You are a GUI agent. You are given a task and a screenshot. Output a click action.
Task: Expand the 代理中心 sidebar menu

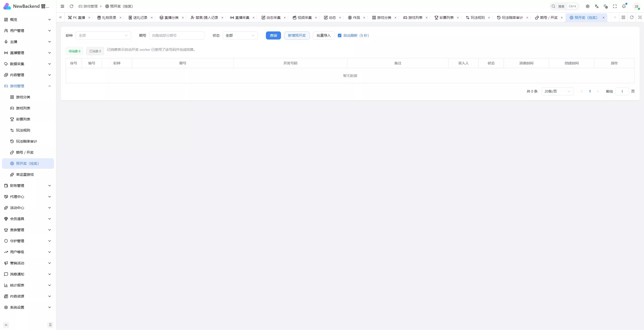click(28, 197)
